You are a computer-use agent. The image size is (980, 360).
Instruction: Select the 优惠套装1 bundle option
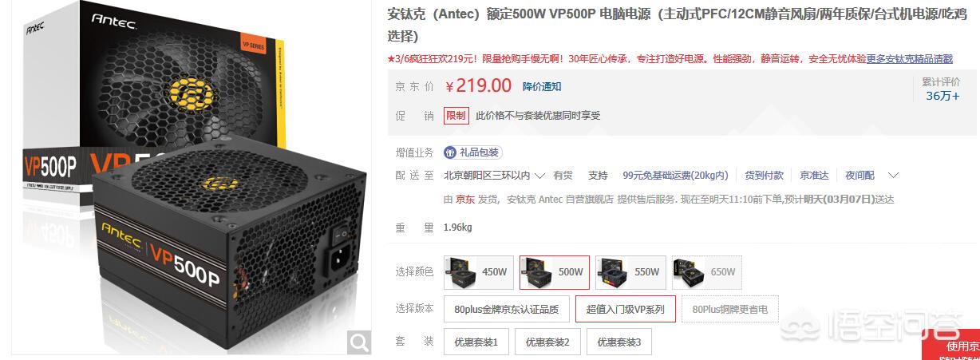477,342
